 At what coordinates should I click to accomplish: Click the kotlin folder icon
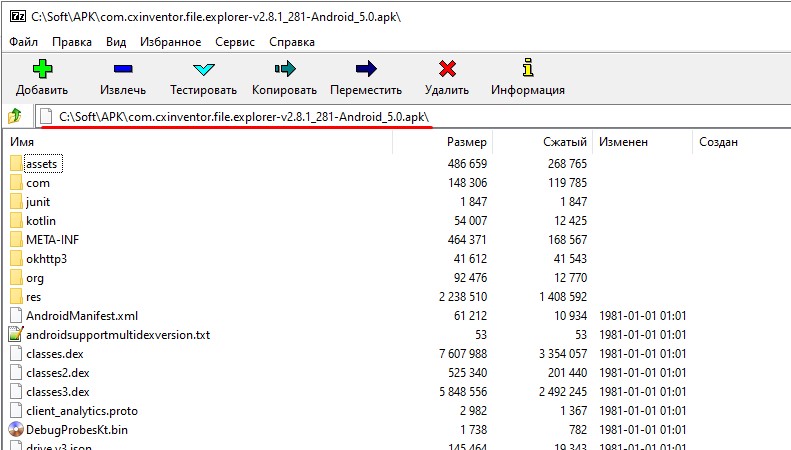pyautogui.click(x=16, y=220)
